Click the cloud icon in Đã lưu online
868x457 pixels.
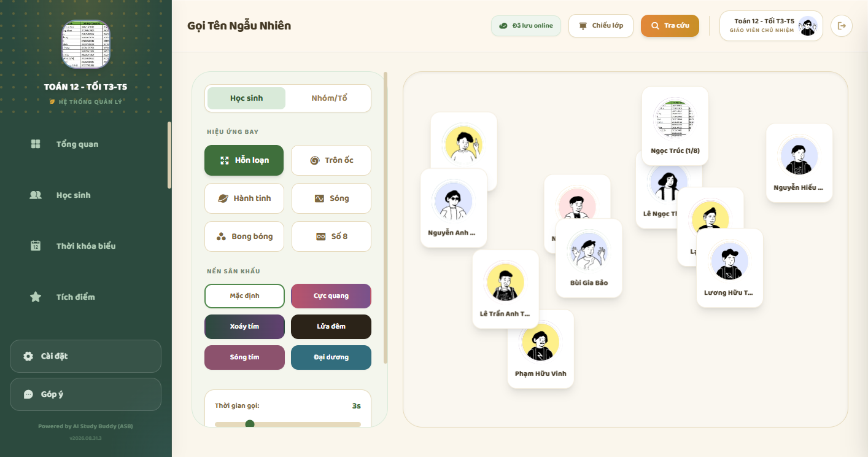[503, 26]
